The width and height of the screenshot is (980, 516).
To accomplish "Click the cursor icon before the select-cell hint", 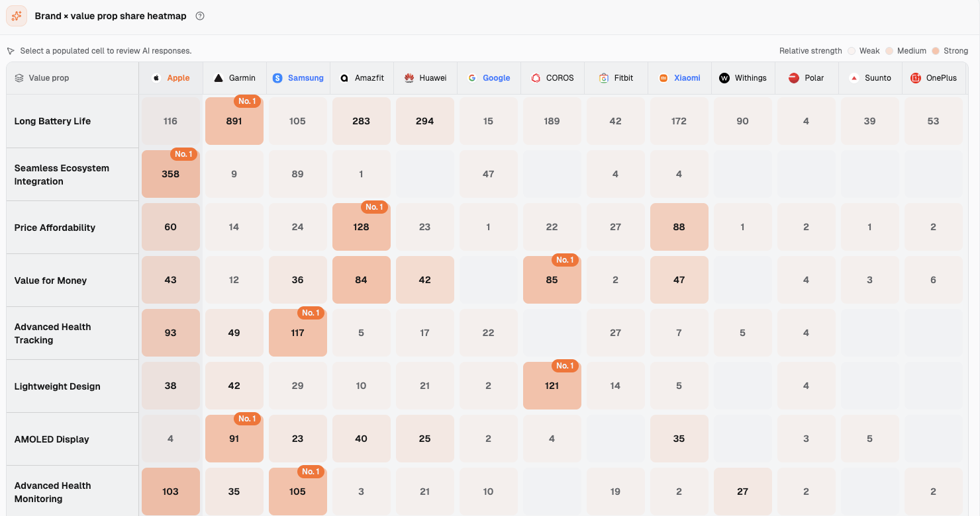I will pos(11,51).
